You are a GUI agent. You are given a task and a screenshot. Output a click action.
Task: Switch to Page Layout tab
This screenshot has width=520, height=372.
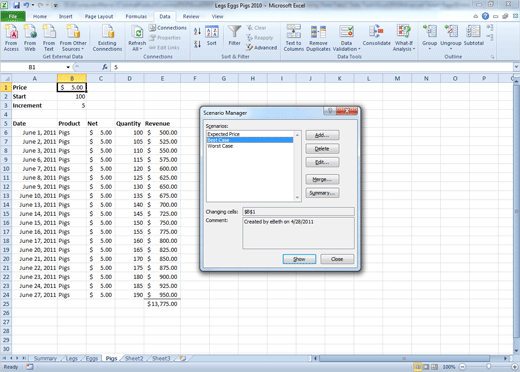coord(99,16)
